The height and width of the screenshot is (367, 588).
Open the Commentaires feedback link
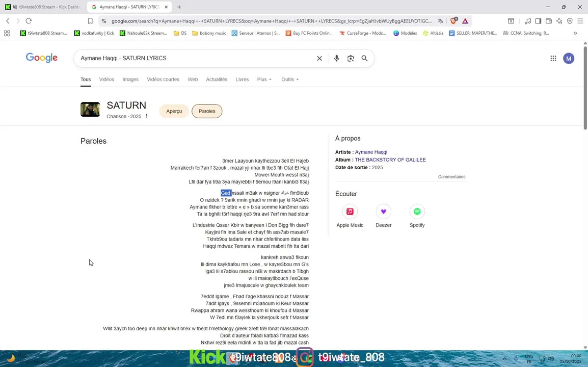tap(451, 177)
